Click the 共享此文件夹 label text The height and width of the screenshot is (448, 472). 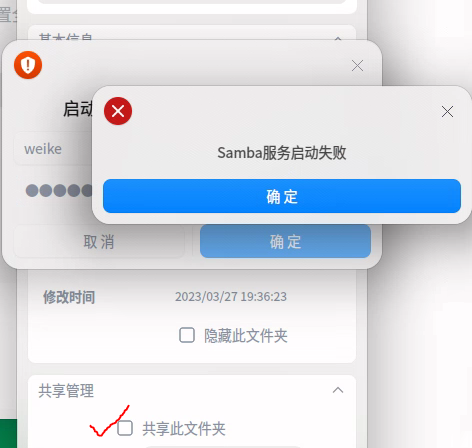tap(184, 429)
